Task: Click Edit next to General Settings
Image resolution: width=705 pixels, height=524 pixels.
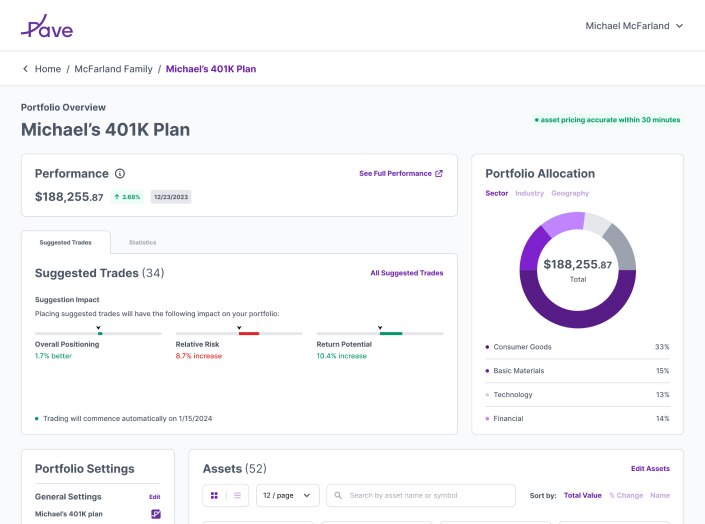Action: coord(155,497)
